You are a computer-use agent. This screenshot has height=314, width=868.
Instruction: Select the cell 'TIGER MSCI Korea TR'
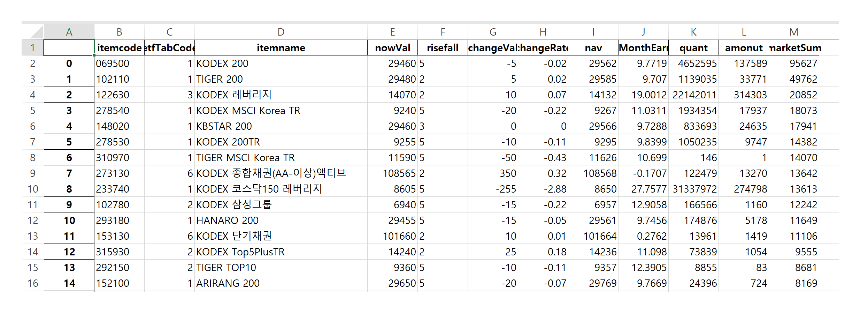coord(281,158)
